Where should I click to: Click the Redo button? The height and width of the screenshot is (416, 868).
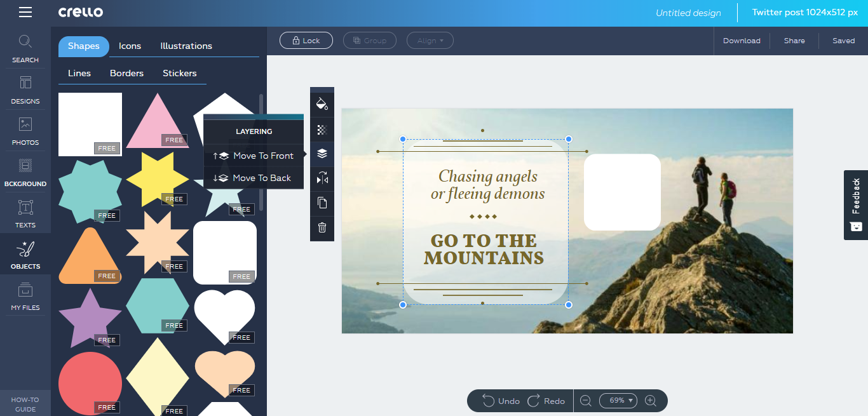[546, 401]
